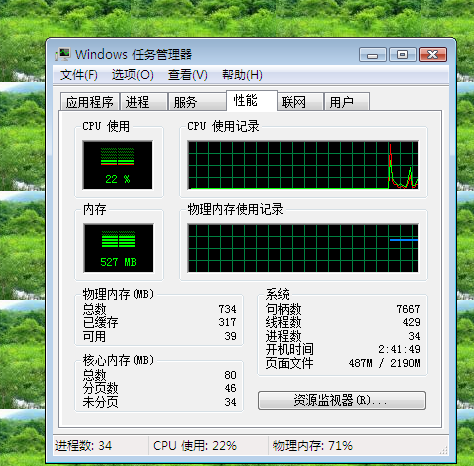Open the 查看(V) menu

(x=188, y=75)
